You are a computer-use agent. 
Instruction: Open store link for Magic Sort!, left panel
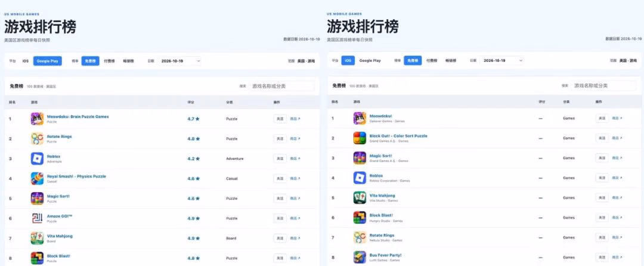click(x=295, y=198)
